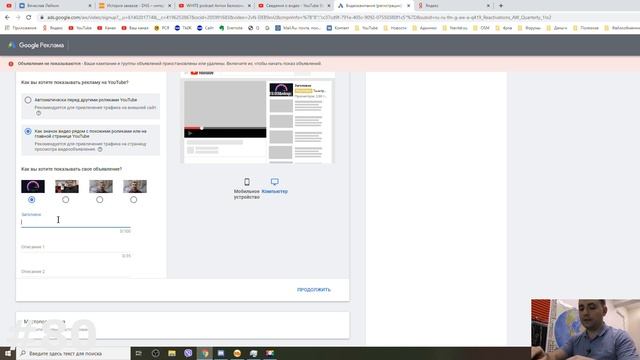
Task: Click the Windows taskbar search box
Action: (x=73, y=353)
